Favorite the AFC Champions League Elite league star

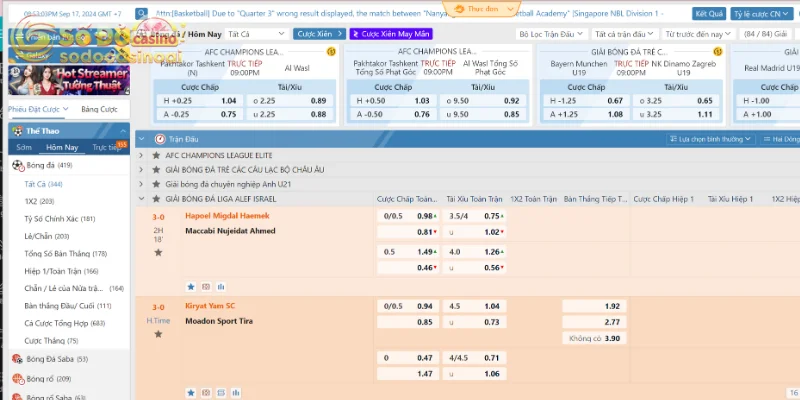(156, 156)
